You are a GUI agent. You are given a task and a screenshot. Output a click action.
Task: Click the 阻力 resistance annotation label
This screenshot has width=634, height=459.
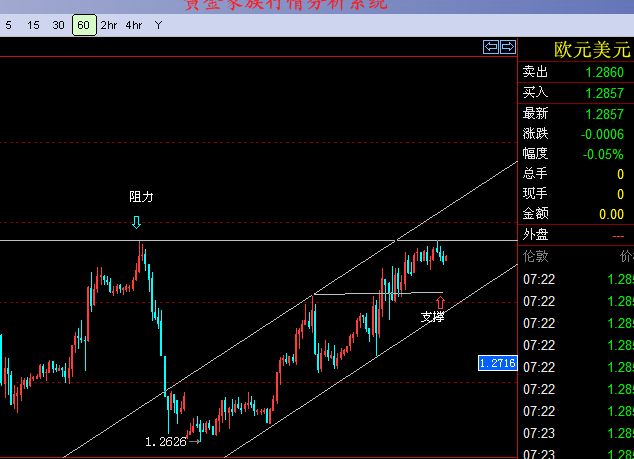[141, 197]
